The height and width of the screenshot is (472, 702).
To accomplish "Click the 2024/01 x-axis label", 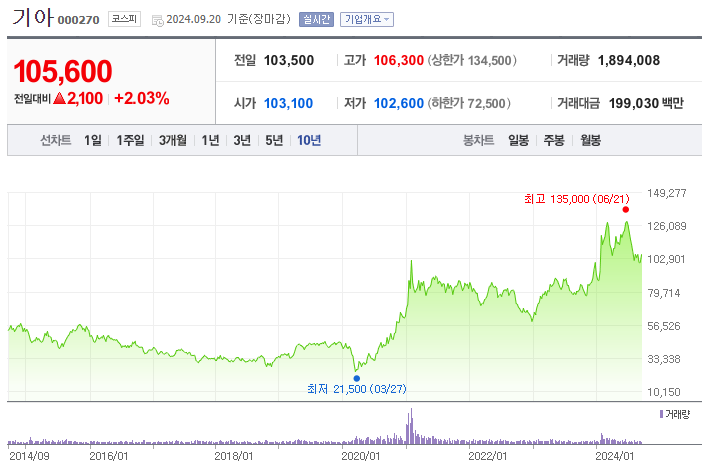I will point(614,456).
